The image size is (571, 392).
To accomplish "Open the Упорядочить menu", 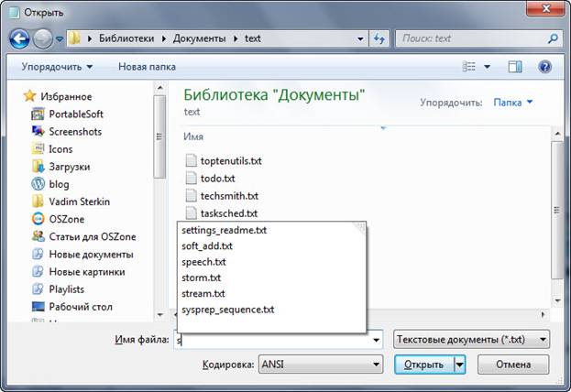I will coord(57,67).
